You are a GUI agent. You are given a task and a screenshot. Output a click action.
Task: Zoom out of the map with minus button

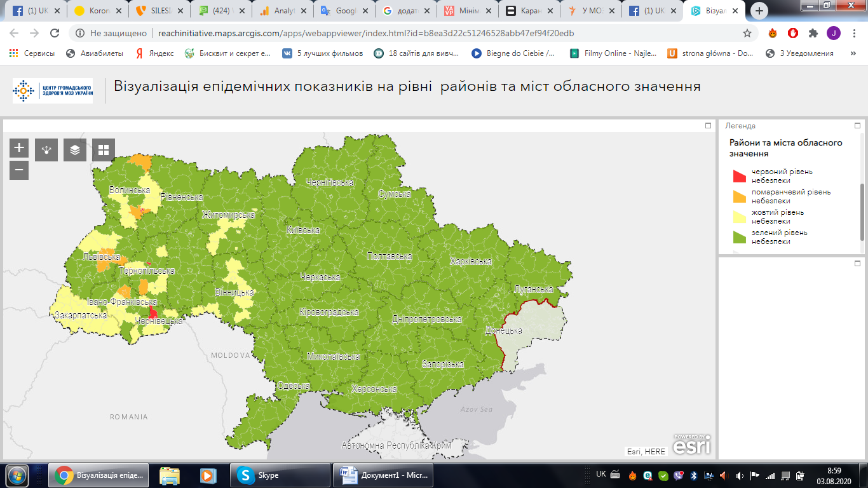[19, 170]
